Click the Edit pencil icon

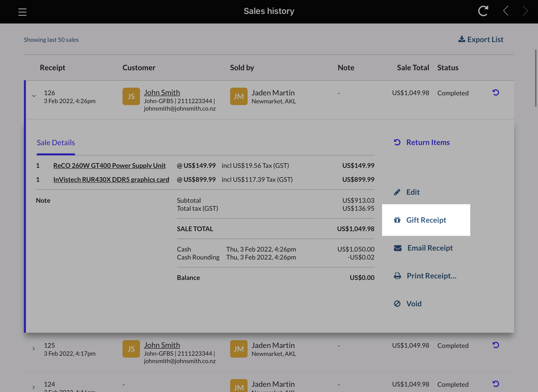(x=397, y=192)
